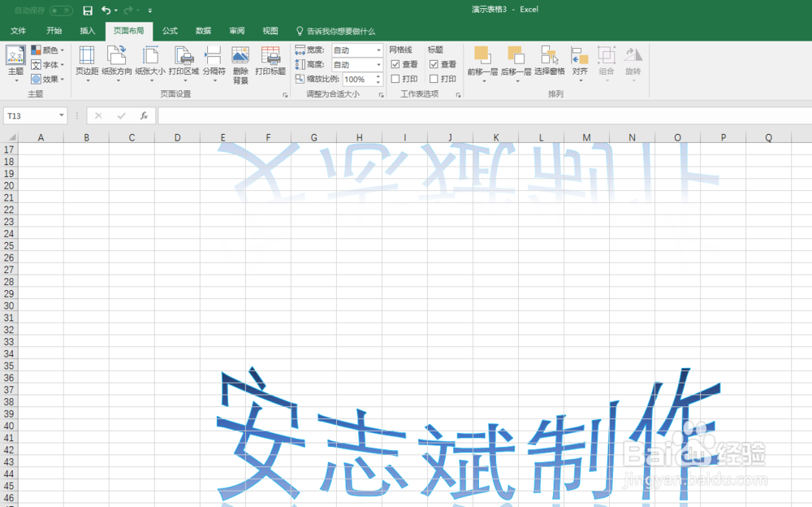The height and width of the screenshot is (507, 812).
Task: Check Headings Print (标题 打印) checkbox
Action: click(434, 79)
